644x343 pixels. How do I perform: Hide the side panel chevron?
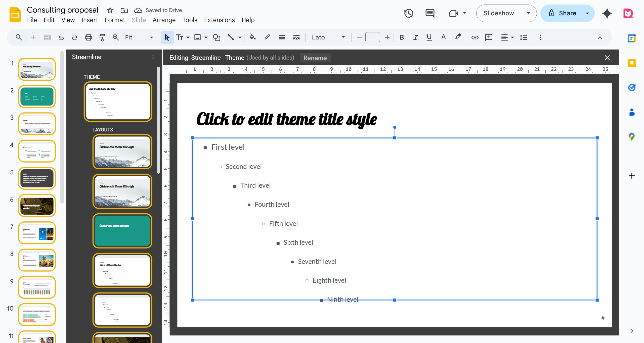(632, 331)
